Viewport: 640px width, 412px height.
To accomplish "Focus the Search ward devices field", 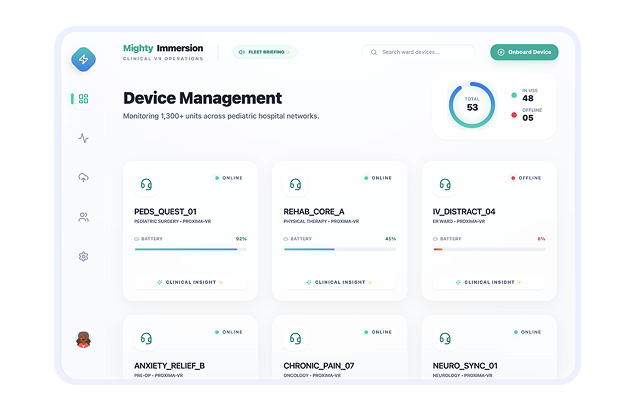I will pyautogui.click(x=425, y=52).
